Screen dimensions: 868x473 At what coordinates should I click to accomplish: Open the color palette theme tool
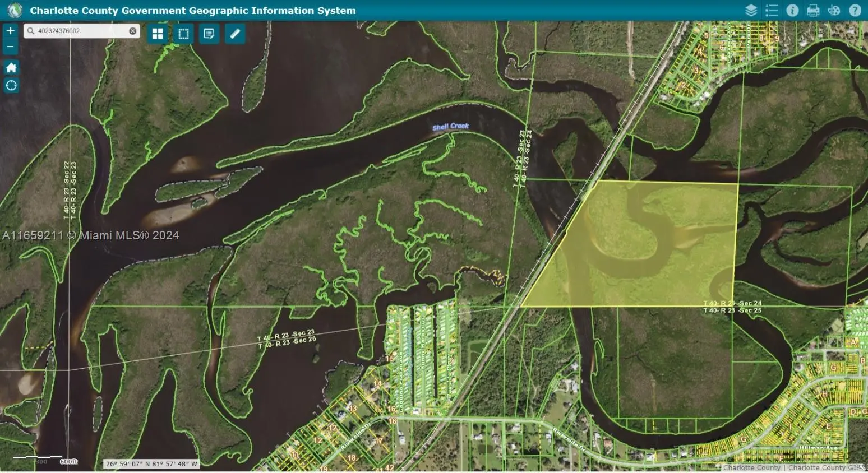[834, 11]
